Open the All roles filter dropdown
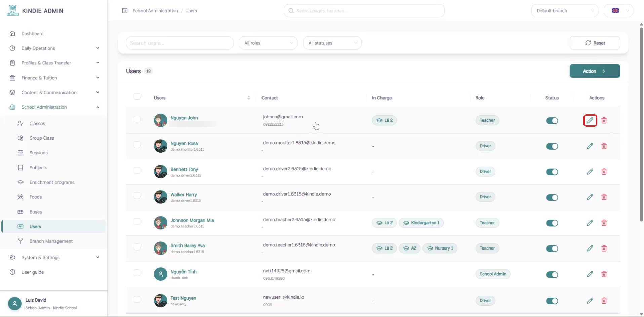This screenshot has width=644, height=317. [x=268, y=43]
